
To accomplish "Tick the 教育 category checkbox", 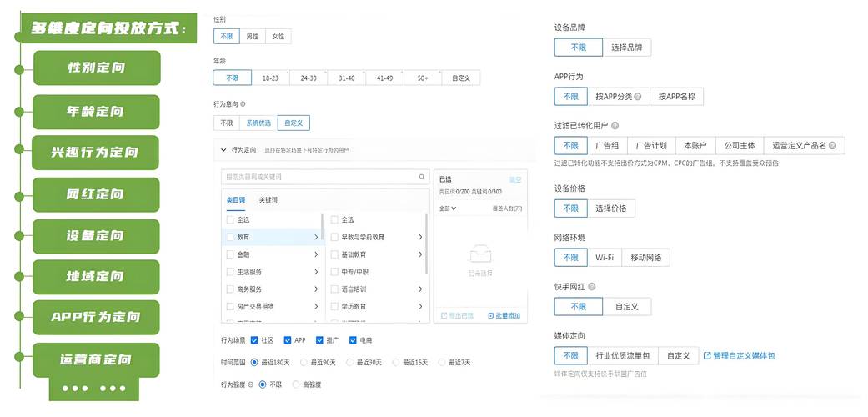I will point(230,237).
